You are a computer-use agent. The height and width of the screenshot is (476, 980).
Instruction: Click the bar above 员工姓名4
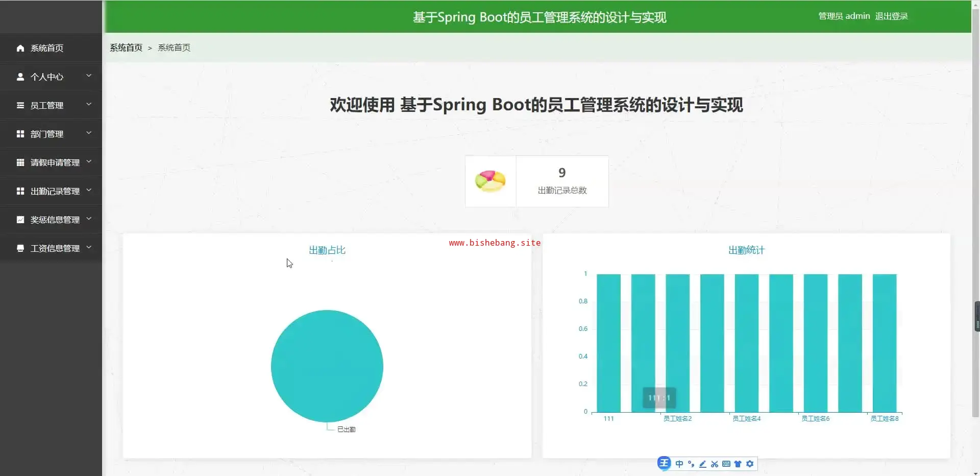(747, 343)
